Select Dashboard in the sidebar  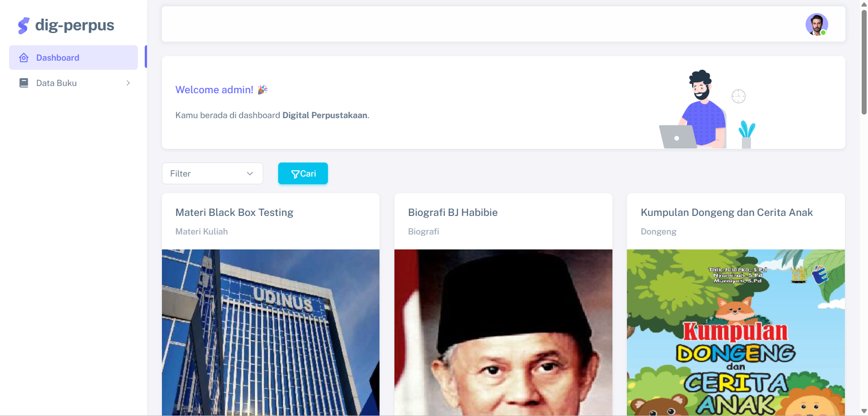click(73, 57)
